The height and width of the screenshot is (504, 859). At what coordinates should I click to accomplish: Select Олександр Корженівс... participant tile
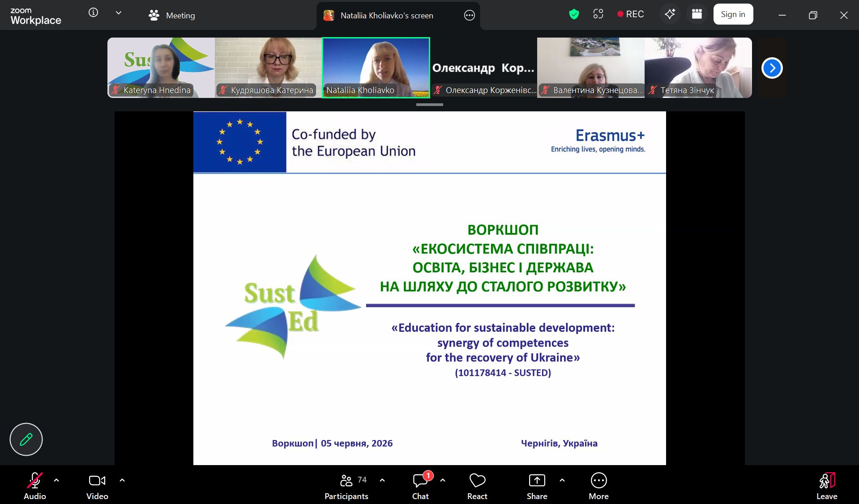483,68
